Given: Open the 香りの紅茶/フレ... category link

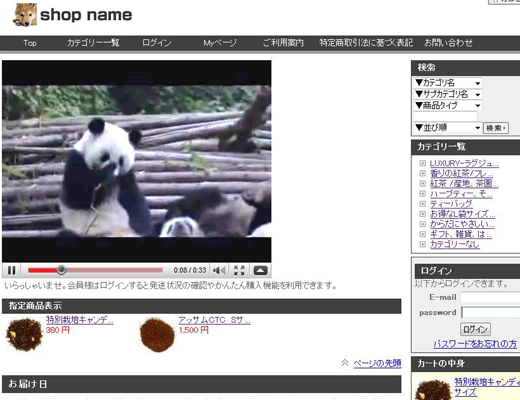Looking at the screenshot, I should click(461, 173).
